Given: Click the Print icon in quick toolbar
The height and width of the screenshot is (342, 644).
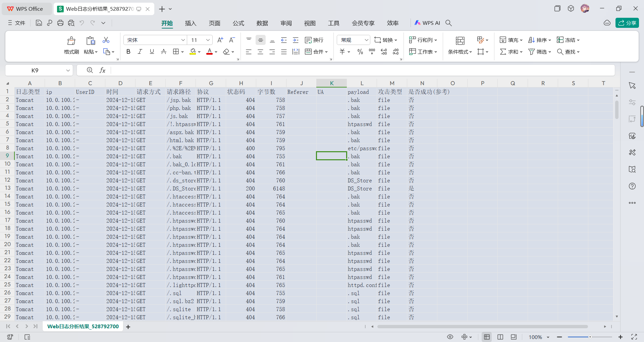Looking at the screenshot, I should (60, 23).
